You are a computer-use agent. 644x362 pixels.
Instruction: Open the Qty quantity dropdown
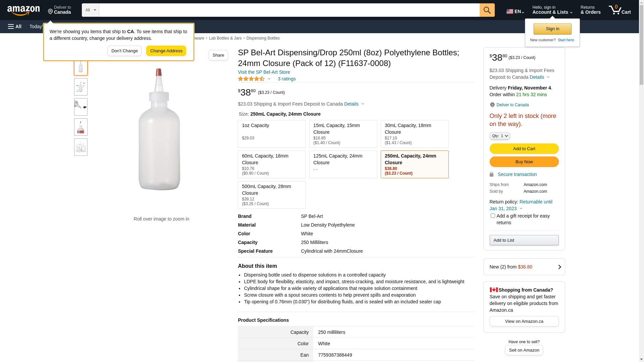pyautogui.click(x=499, y=136)
